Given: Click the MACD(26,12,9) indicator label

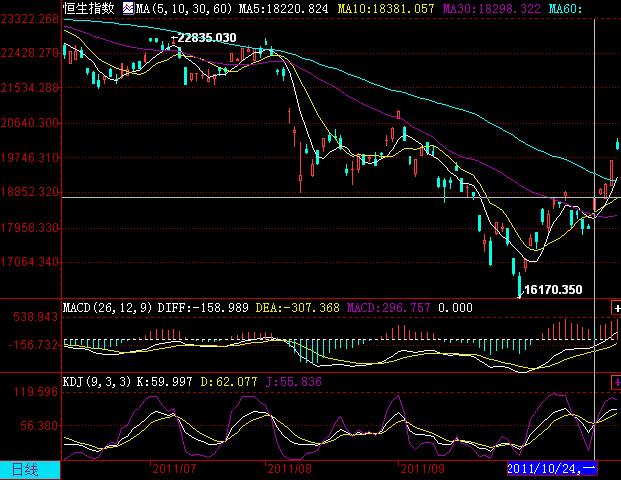Looking at the screenshot, I should (107, 308).
